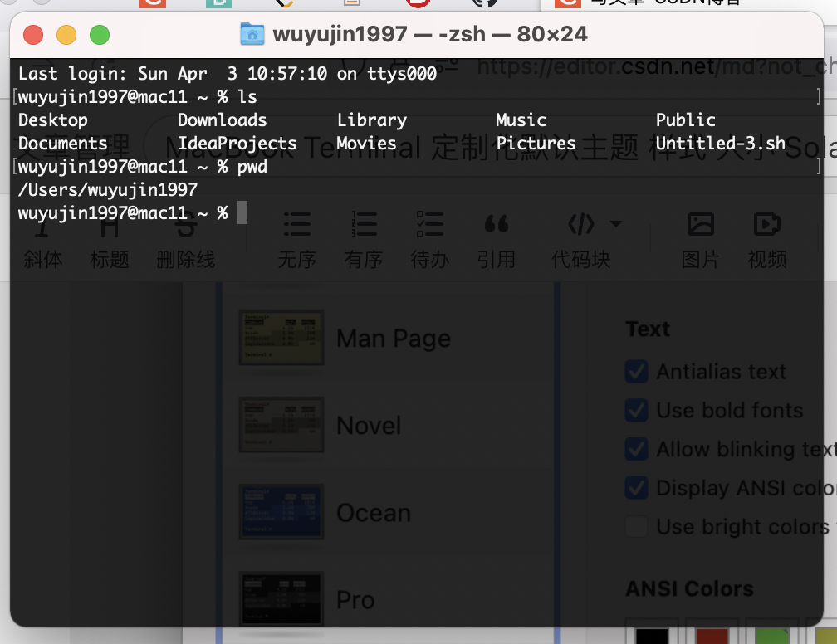Screen dimensions: 837x644
Task: Click the Terminal prompt cursor line
Action: point(132,213)
